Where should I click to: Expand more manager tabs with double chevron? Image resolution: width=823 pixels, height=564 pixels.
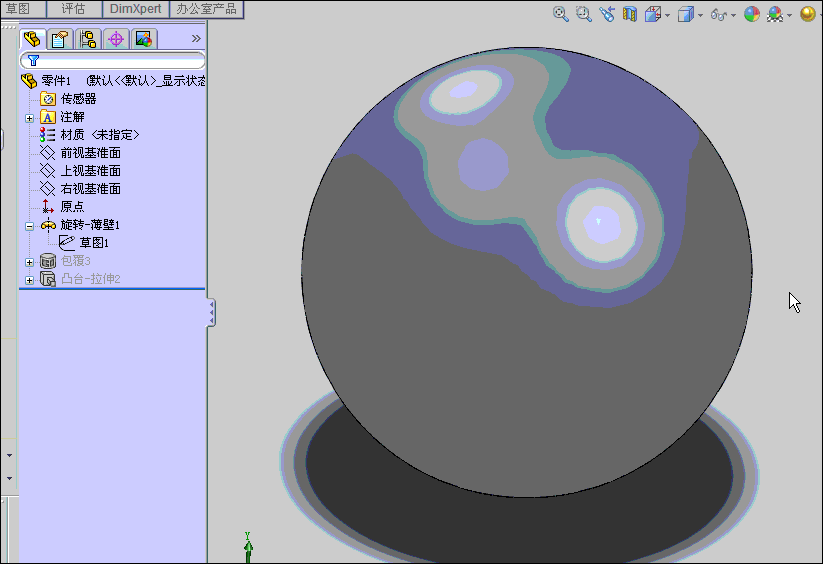(x=196, y=38)
